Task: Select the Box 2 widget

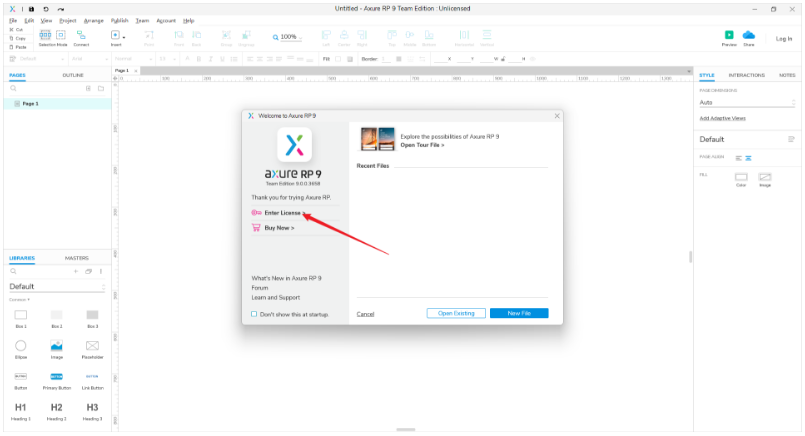Action: (56, 318)
